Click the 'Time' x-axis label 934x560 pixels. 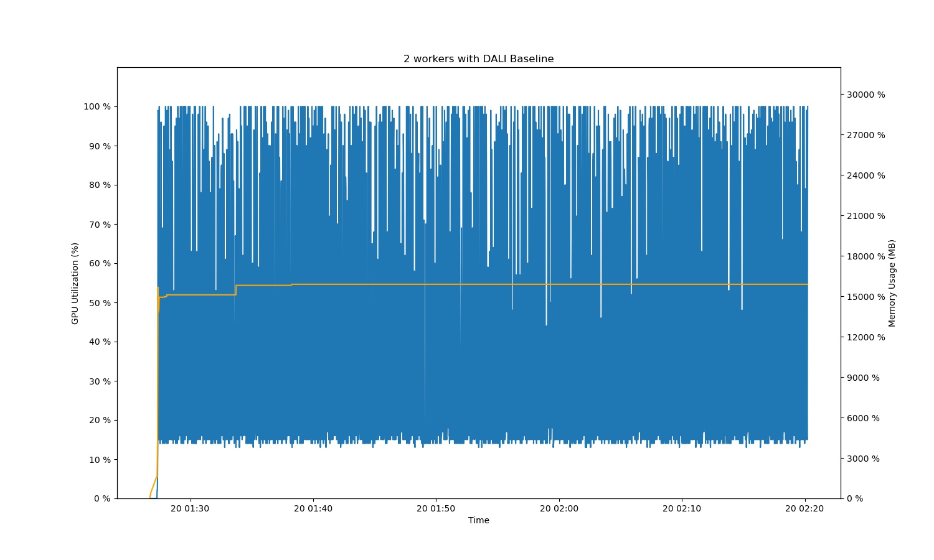point(478,520)
